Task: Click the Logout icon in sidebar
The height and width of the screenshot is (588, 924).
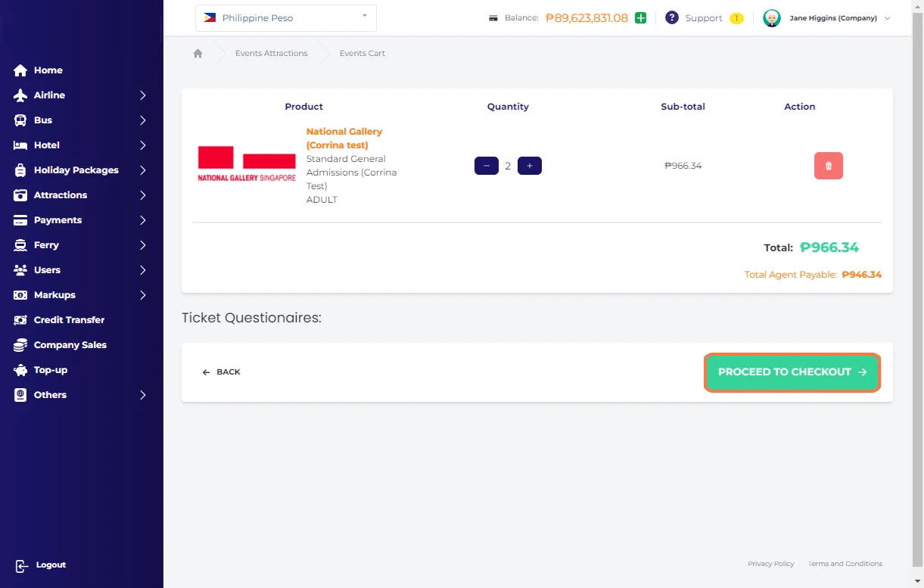Action: [21, 565]
